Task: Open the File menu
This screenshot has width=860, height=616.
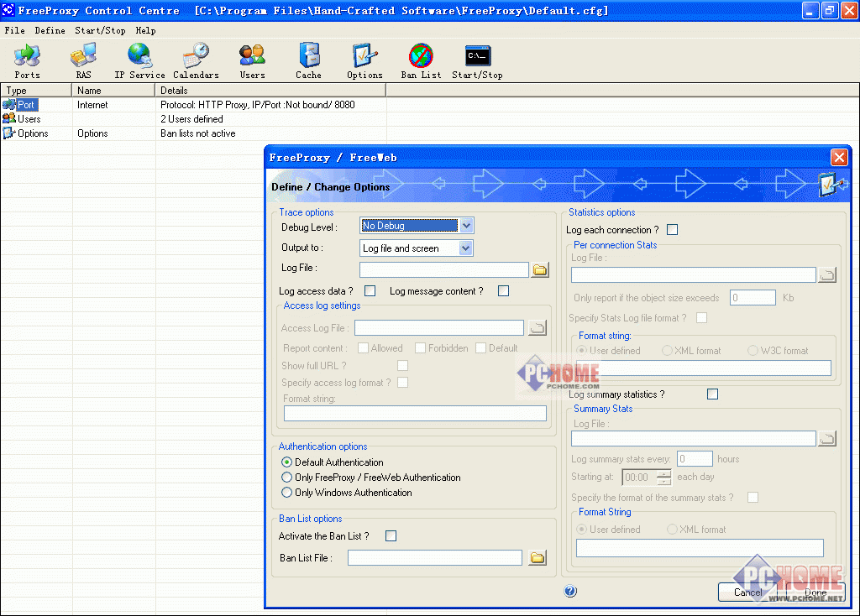Action: [x=15, y=31]
